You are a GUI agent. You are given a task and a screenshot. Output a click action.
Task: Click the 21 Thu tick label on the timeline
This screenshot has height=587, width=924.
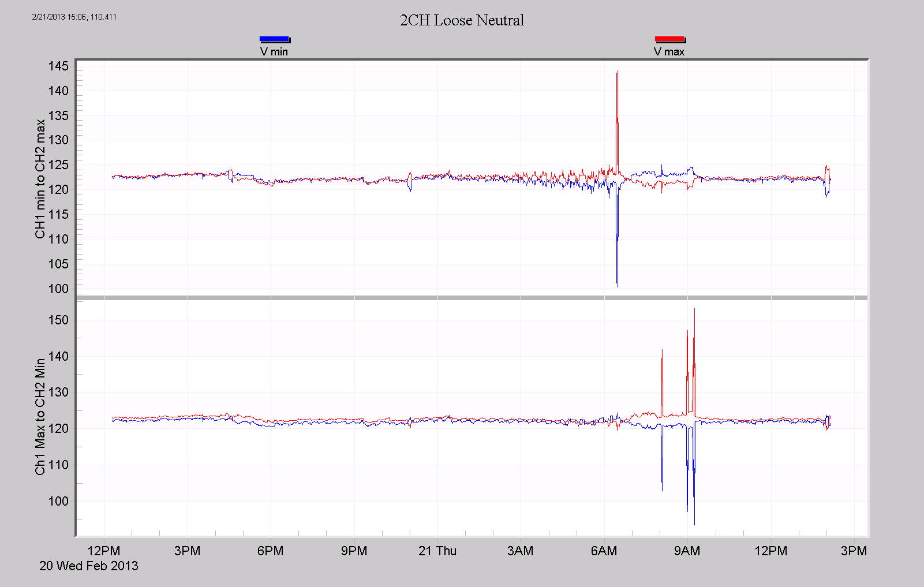tap(438, 551)
